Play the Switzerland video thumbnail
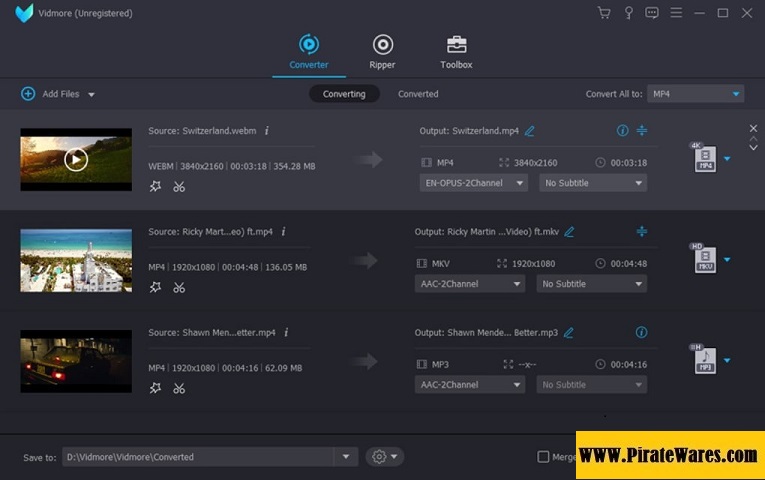The width and height of the screenshot is (765, 480). click(x=76, y=159)
